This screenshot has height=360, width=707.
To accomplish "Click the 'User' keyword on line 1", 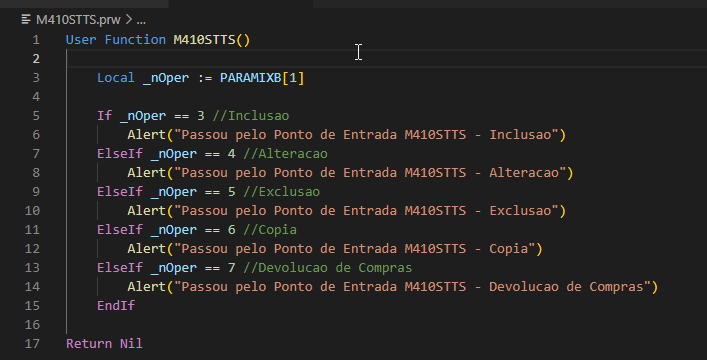I will 81,40.
